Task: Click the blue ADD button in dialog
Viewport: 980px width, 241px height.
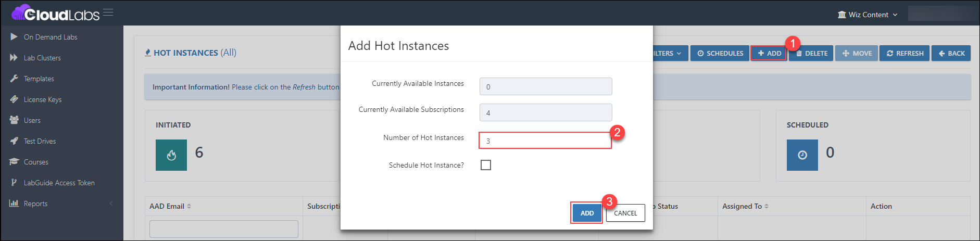Action: click(587, 213)
